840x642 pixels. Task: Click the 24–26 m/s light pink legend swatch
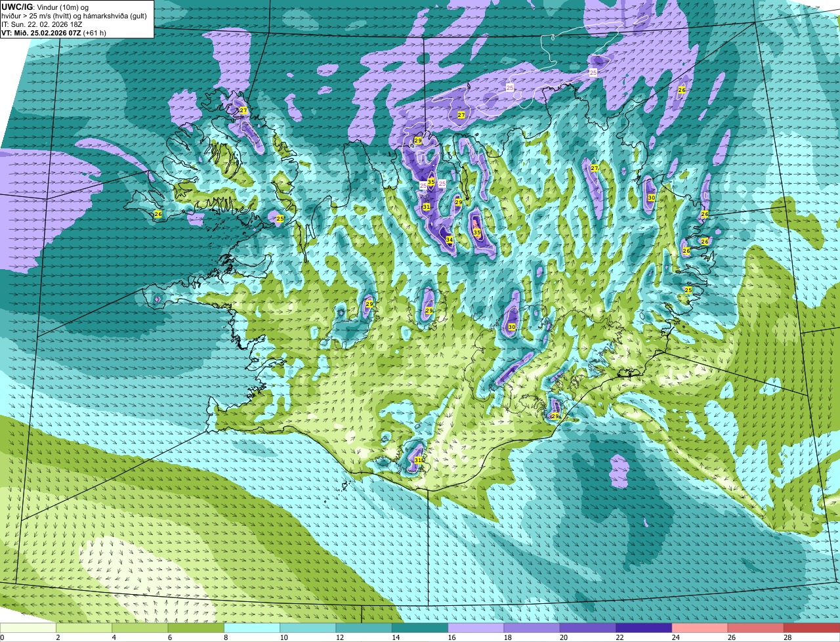(700, 628)
